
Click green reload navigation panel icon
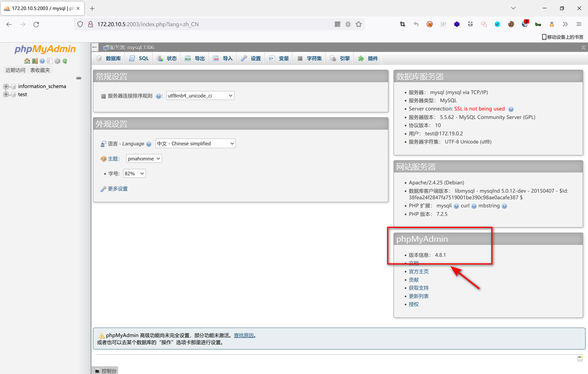(65, 61)
